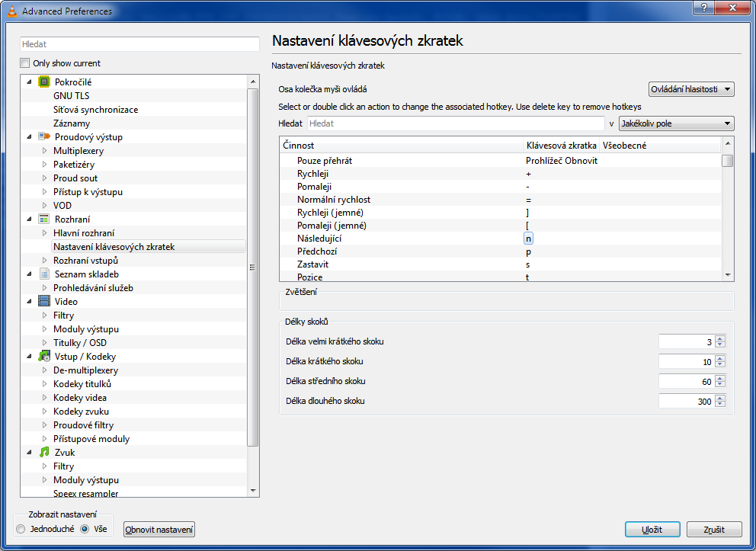Select the Pouze přehrát action row
Screen dimensions: 756x551
click(x=500, y=161)
